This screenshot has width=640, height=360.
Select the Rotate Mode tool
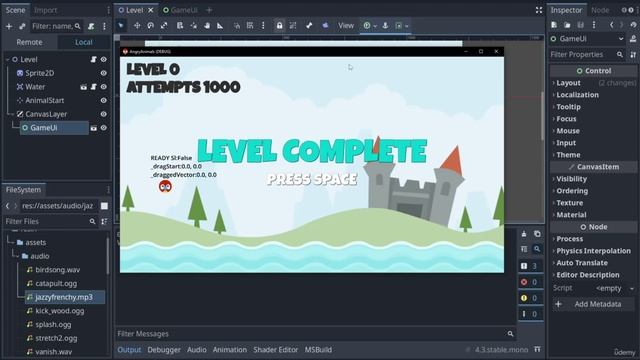[151, 26]
